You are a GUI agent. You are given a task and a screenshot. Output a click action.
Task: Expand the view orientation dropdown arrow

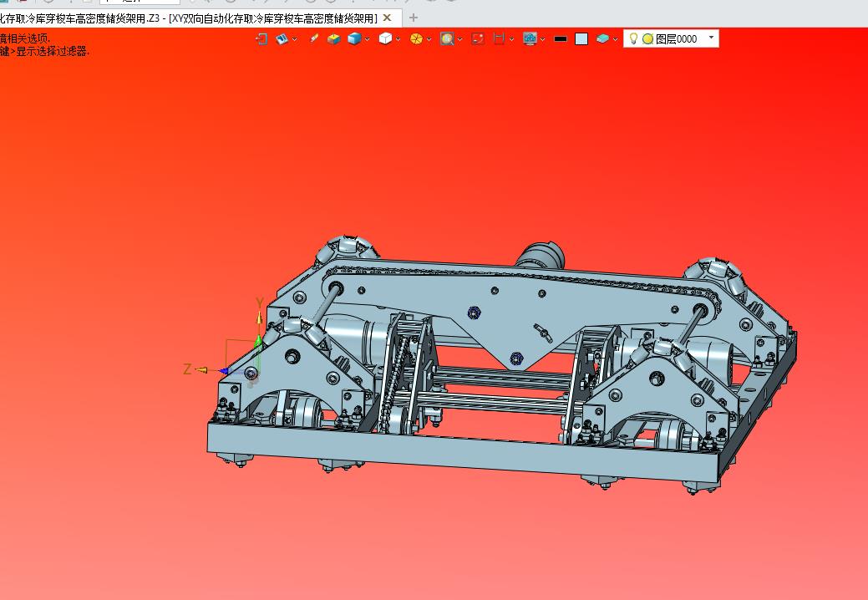(295, 39)
